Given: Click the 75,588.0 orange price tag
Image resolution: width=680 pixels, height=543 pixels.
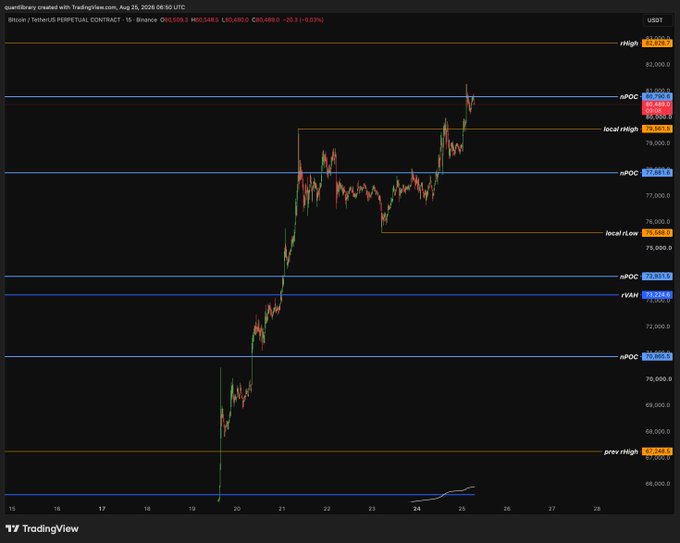Looking at the screenshot, I should pyautogui.click(x=657, y=233).
